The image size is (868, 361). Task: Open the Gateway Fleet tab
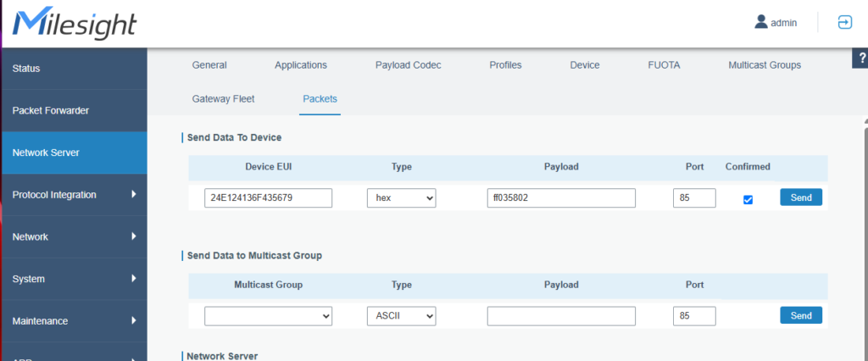point(223,99)
